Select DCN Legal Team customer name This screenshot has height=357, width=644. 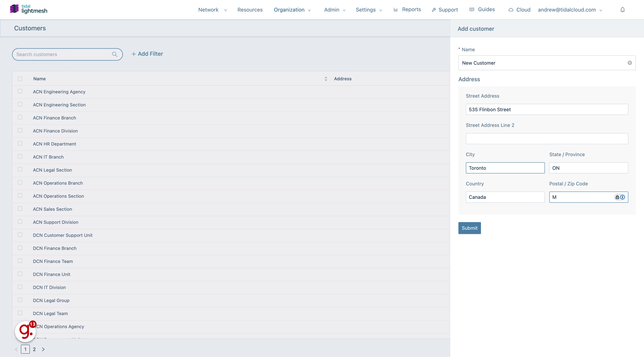tap(50, 313)
